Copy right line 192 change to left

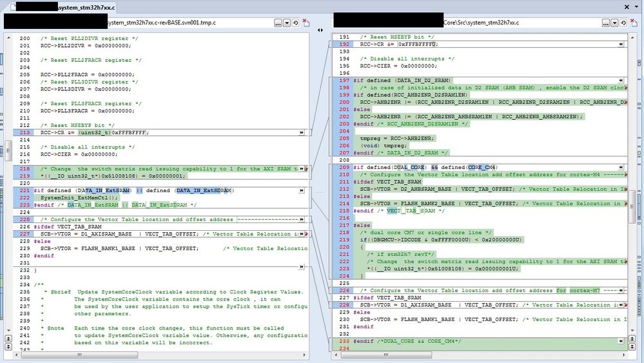pyautogui.click(x=621, y=44)
